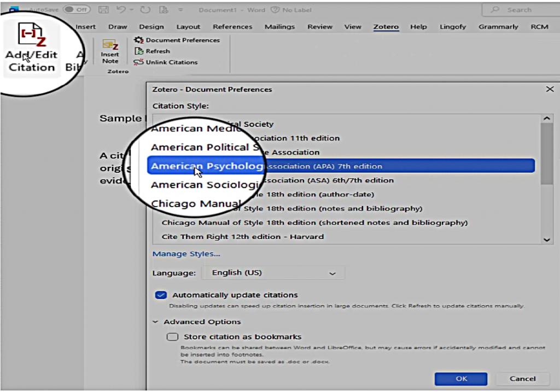
Task: Enable Store citation as bookmarks checkbox
Action: [x=172, y=337]
